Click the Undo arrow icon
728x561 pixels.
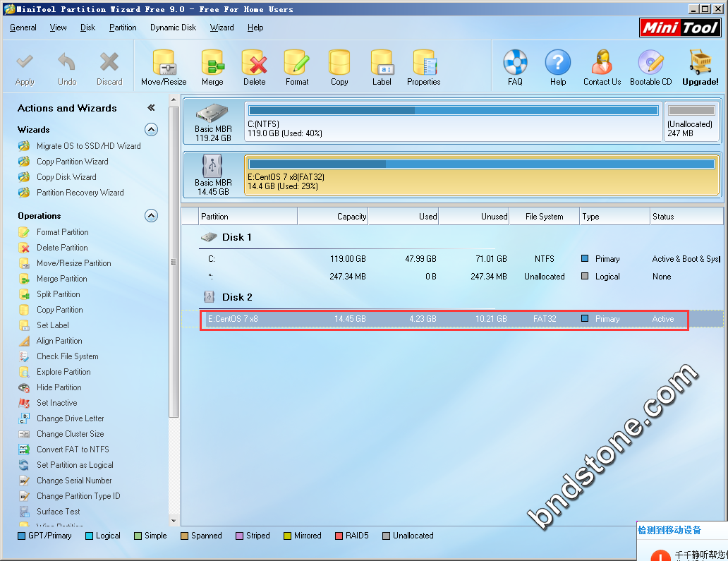pyautogui.click(x=67, y=62)
